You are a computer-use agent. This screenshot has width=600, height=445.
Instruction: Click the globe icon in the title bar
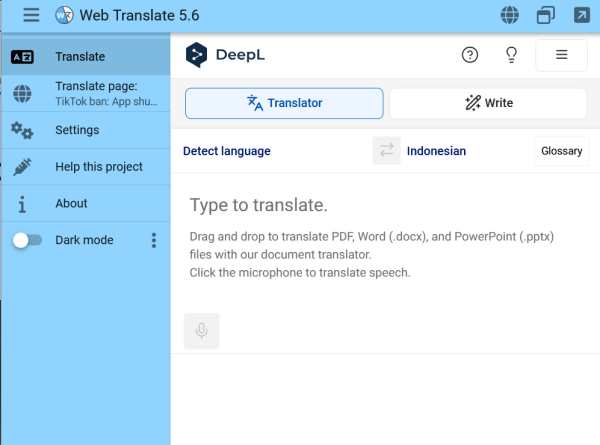[510, 15]
